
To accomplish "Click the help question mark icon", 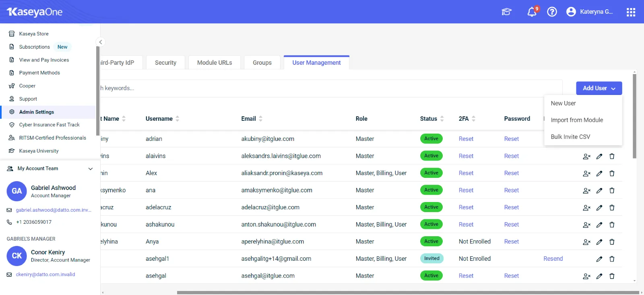I will coord(552,12).
